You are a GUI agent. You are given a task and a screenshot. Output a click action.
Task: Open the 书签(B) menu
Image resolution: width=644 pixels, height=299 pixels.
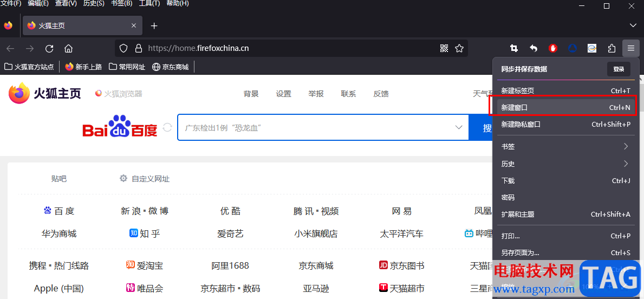[x=121, y=4]
